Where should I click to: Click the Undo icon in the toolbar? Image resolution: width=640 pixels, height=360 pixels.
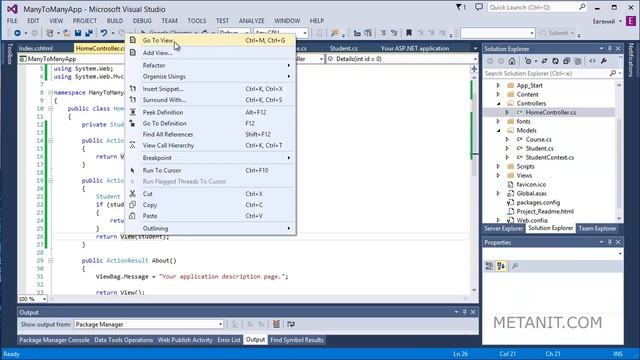[x=104, y=33]
